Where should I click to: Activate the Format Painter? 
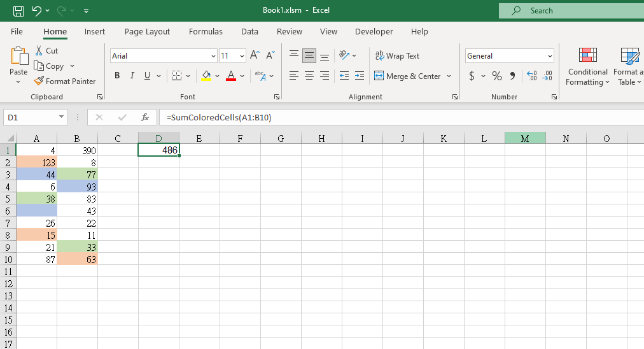click(x=65, y=82)
